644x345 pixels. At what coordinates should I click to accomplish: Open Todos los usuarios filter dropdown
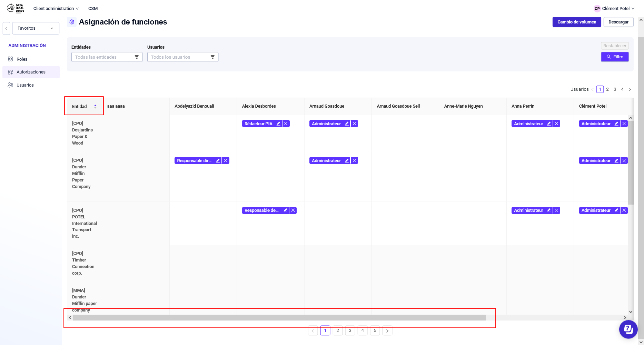pos(183,57)
